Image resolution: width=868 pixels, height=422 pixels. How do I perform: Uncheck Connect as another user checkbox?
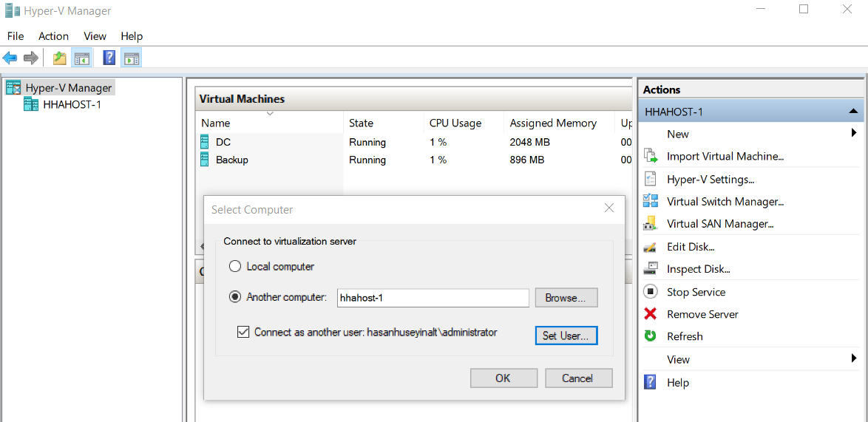[243, 333]
